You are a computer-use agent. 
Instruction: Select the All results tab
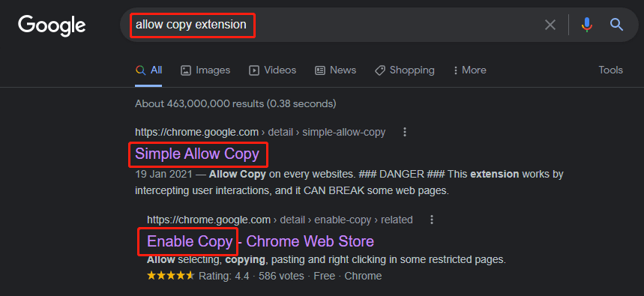pos(148,70)
